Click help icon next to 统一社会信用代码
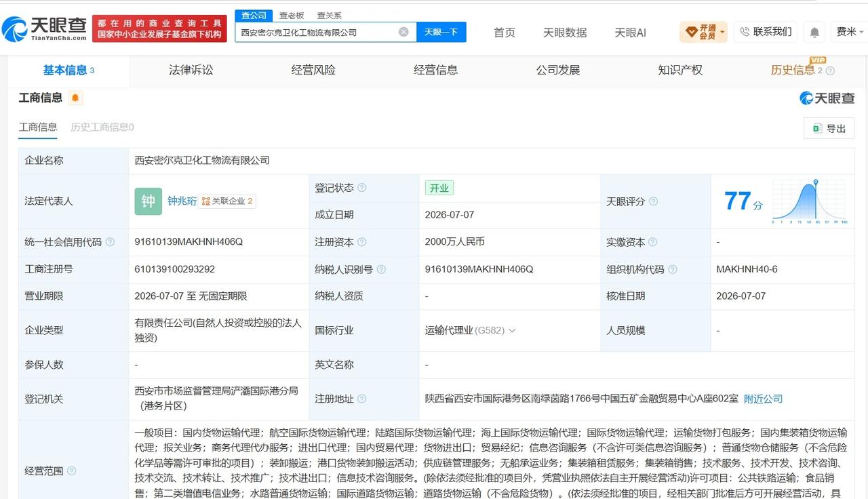 110,242
